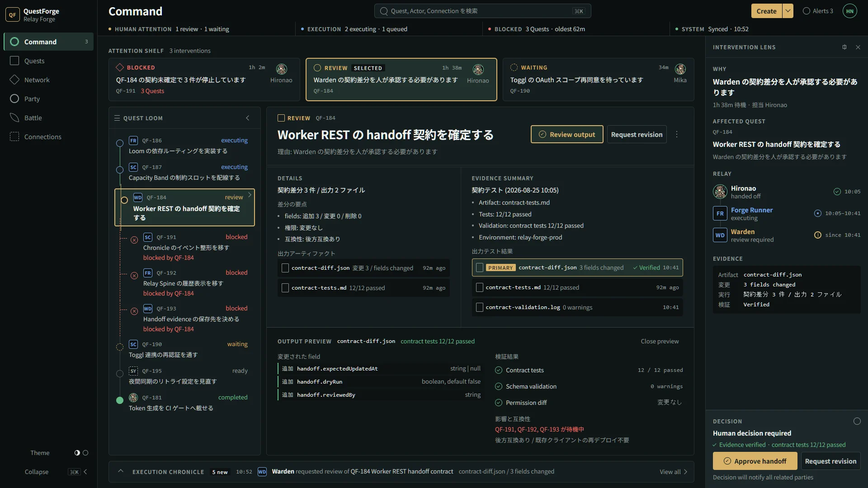Click the blocked icon beside QF-193

pyautogui.click(x=134, y=311)
